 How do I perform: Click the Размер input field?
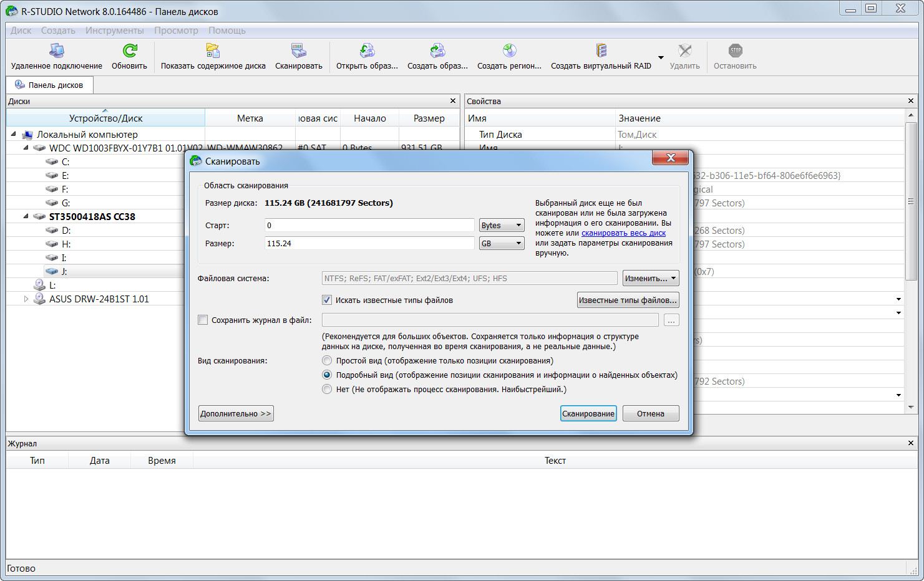click(x=369, y=243)
